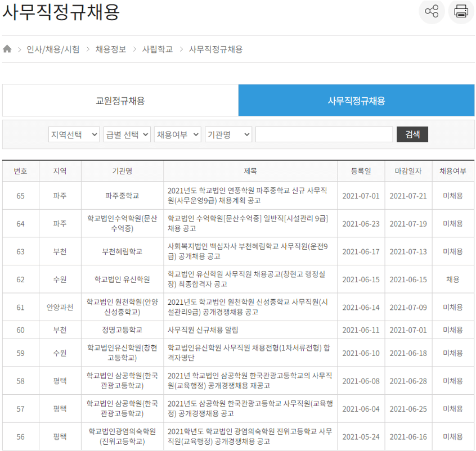Viewport: 476px width, 451px height.
Task: Open the 채용여부 dropdown
Action: tap(177, 134)
